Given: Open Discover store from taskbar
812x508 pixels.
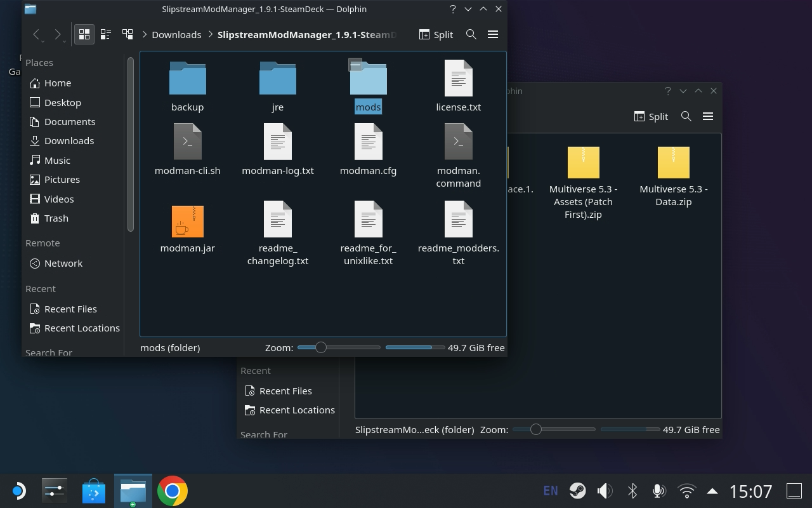Looking at the screenshot, I should pyautogui.click(x=94, y=491).
